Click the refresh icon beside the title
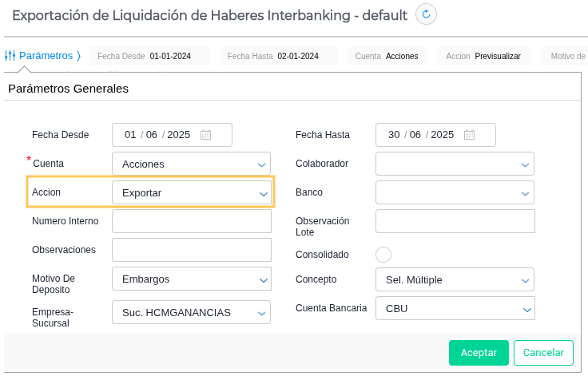 [427, 14]
